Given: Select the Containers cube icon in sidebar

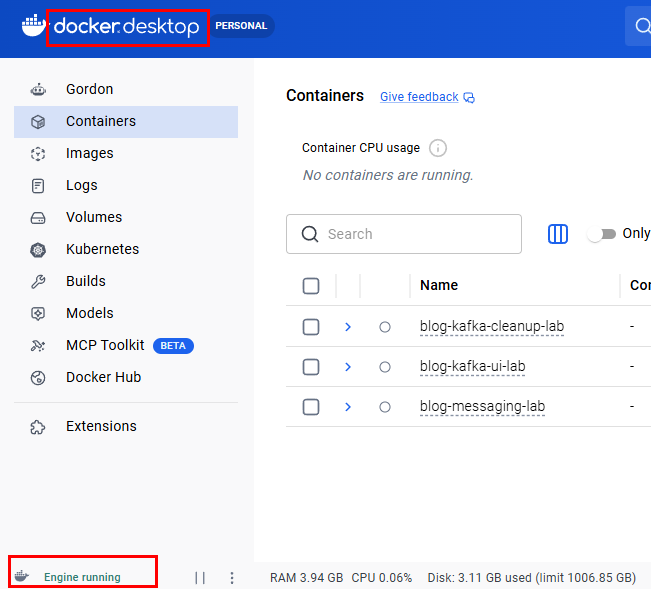Looking at the screenshot, I should 38,122.
